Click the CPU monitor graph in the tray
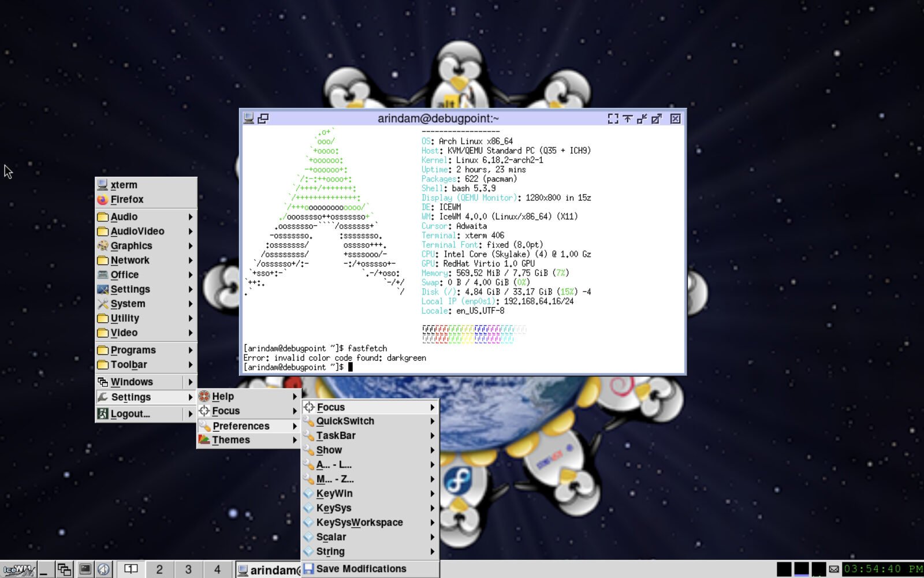This screenshot has height=578, width=924. (x=819, y=569)
